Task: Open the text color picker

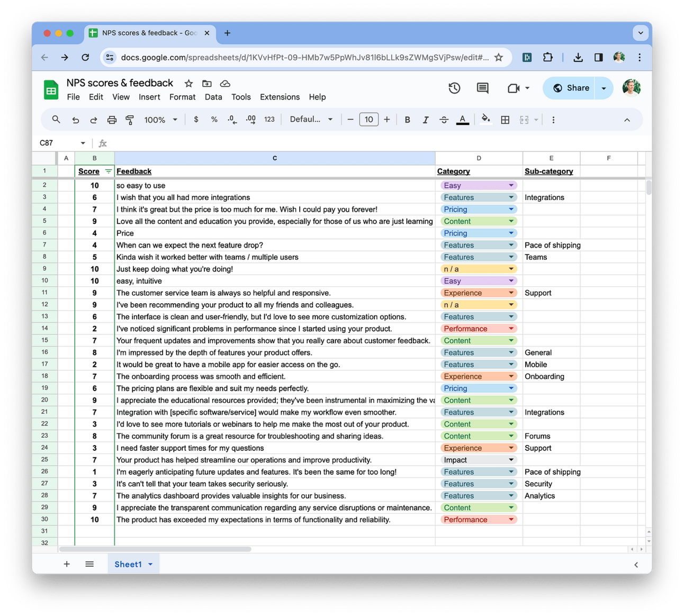Action: [463, 120]
